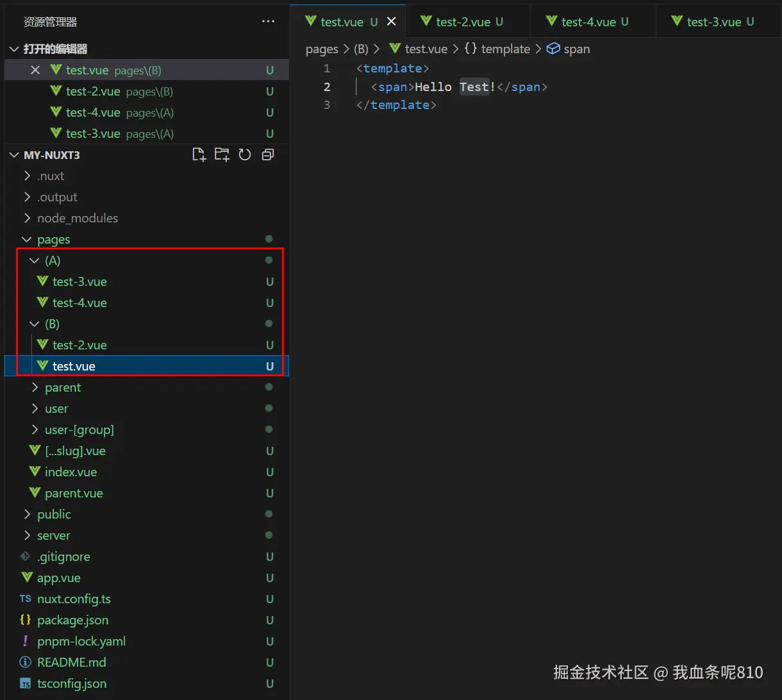The image size is (782, 700).
Task: Switch to the test-3.vue editor tab
Action: point(719,22)
